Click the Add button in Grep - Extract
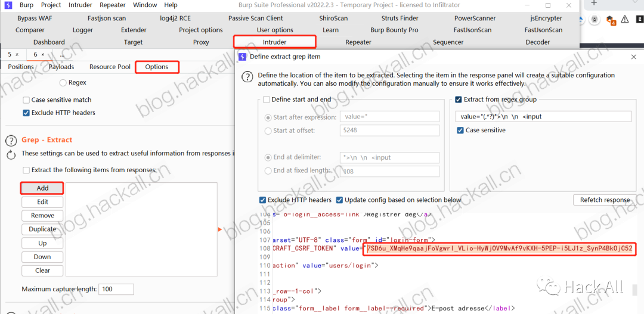Viewport: 644px width, 314px height. coord(42,188)
